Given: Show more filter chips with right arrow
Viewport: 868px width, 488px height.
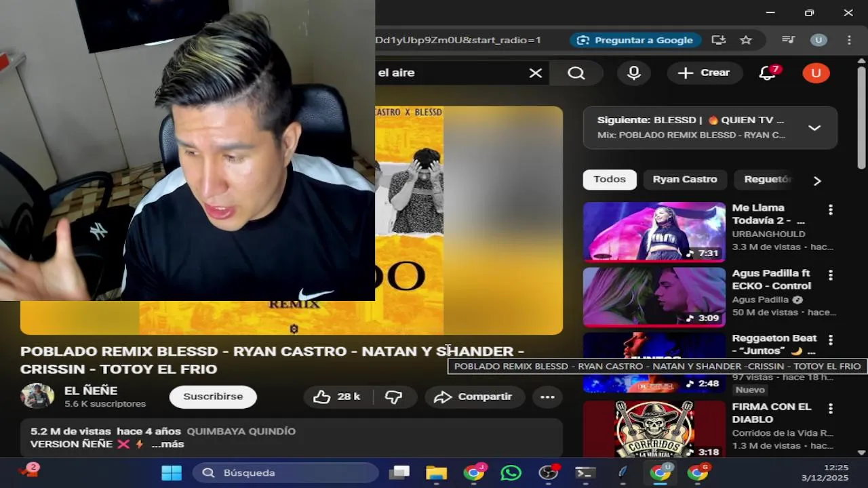Looking at the screenshot, I should [817, 180].
